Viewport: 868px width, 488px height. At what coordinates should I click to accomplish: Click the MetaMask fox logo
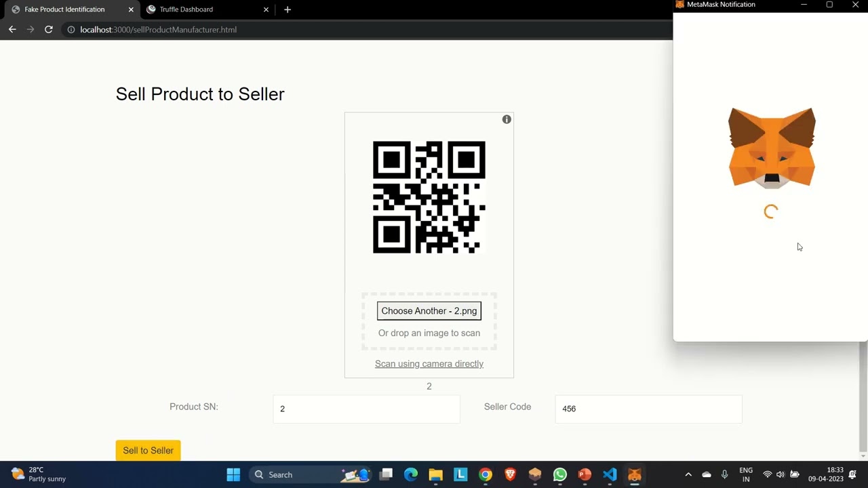click(772, 148)
